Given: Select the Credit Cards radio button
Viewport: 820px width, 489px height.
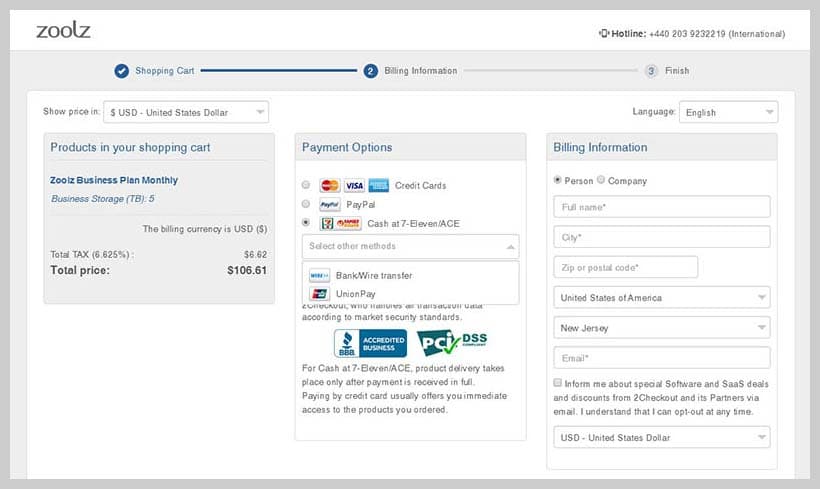Looking at the screenshot, I should tap(306, 185).
